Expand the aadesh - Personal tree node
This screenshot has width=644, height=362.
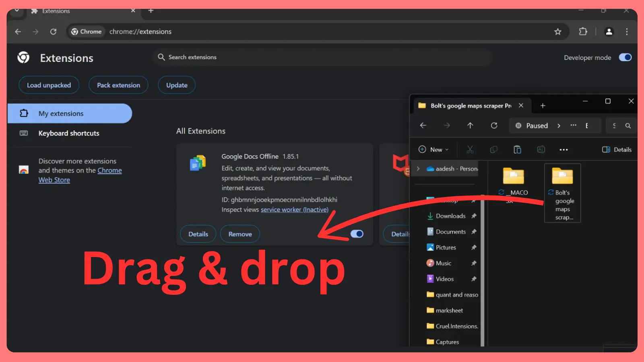[418, 169]
